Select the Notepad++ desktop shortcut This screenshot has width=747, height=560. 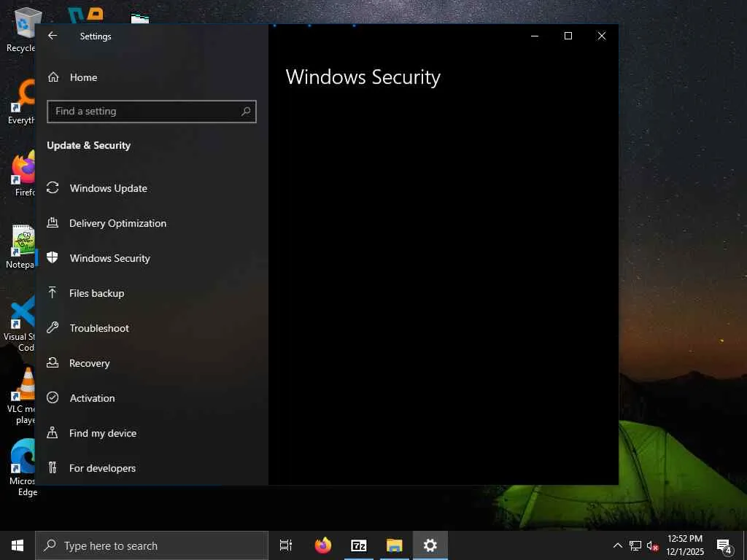pos(20,246)
